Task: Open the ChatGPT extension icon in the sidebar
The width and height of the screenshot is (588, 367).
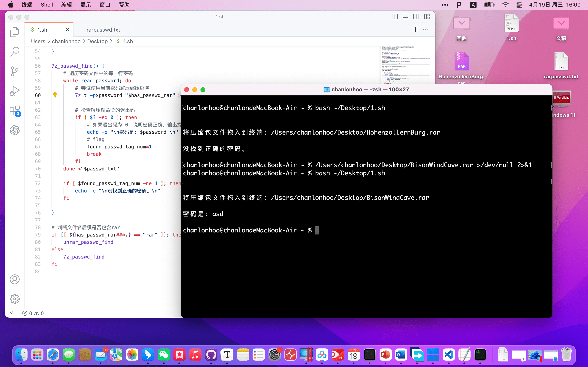Action: (14, 130)
